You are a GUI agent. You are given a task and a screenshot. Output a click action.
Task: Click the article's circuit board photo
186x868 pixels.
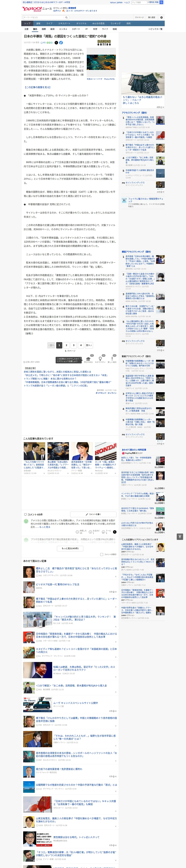tap(101, 62)
